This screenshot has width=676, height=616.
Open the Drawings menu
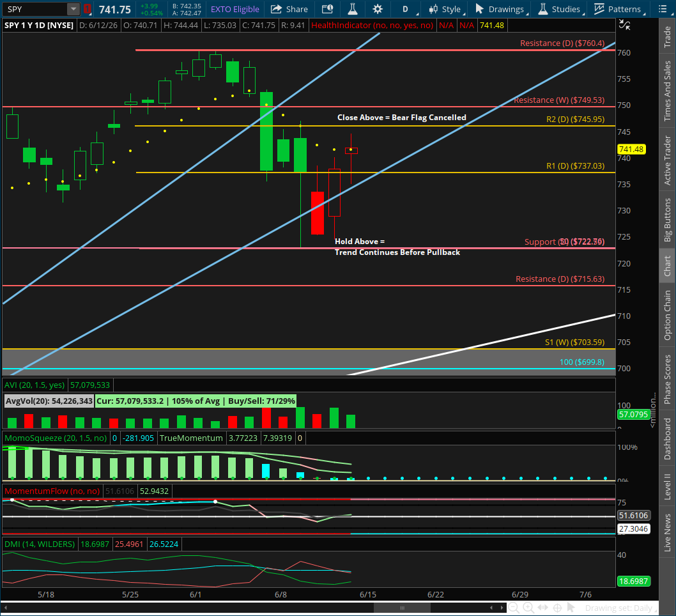pyautogui.click(x=501, y=9)
